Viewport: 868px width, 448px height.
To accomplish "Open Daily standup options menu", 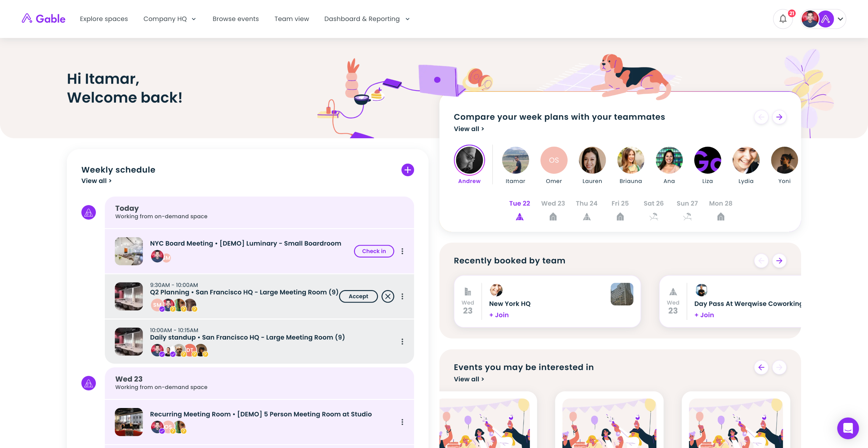I will (x=402, y=342).
